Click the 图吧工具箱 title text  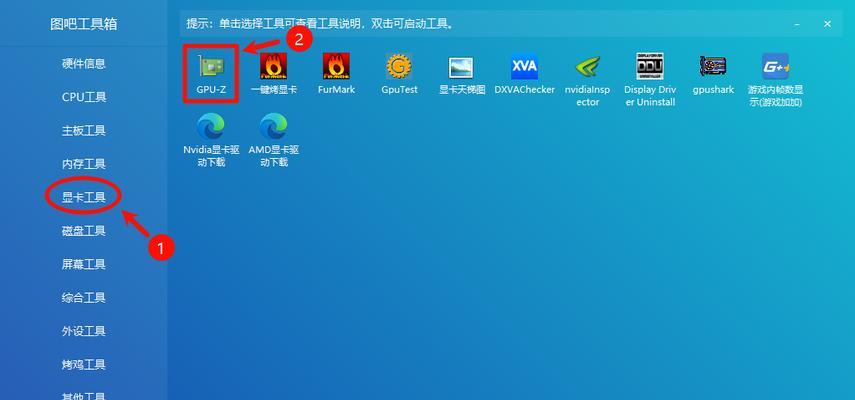click(83, 24)
